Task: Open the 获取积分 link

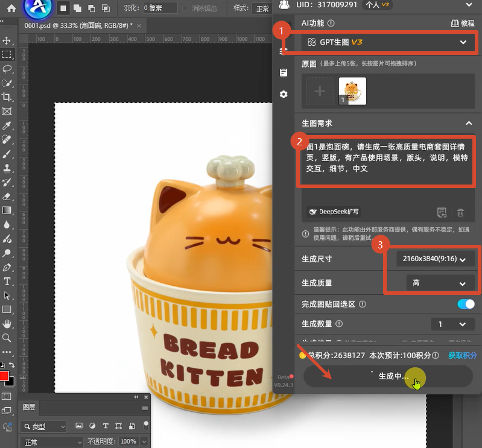Action: coord(462,356)
